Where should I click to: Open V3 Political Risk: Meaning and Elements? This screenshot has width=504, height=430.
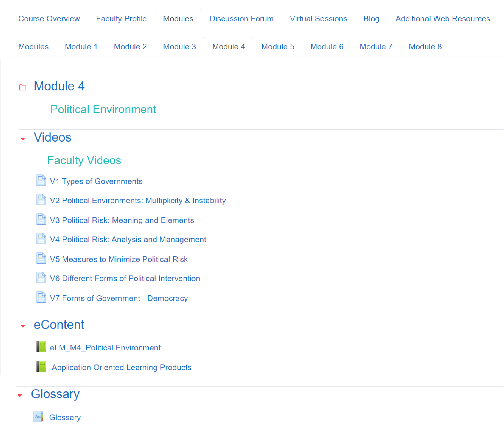pos(122,220)
